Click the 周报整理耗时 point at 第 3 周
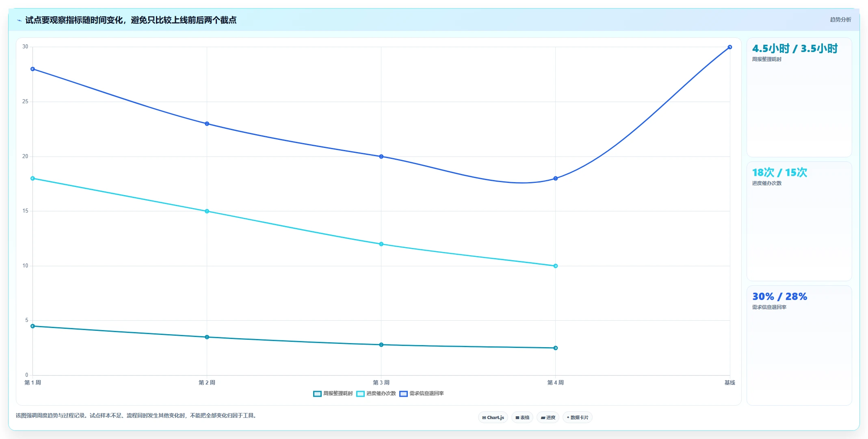868x439 pixels. tap(381, 345)
